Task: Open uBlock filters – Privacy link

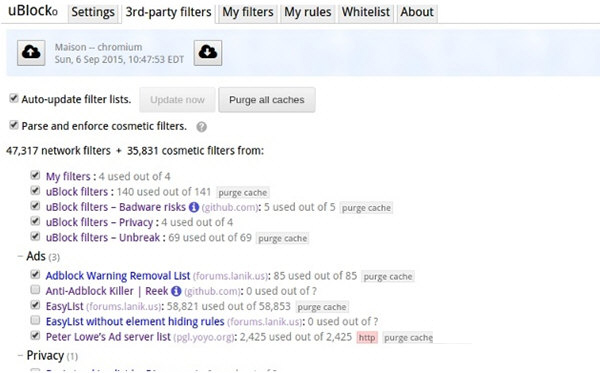Action: pos(99,222)
